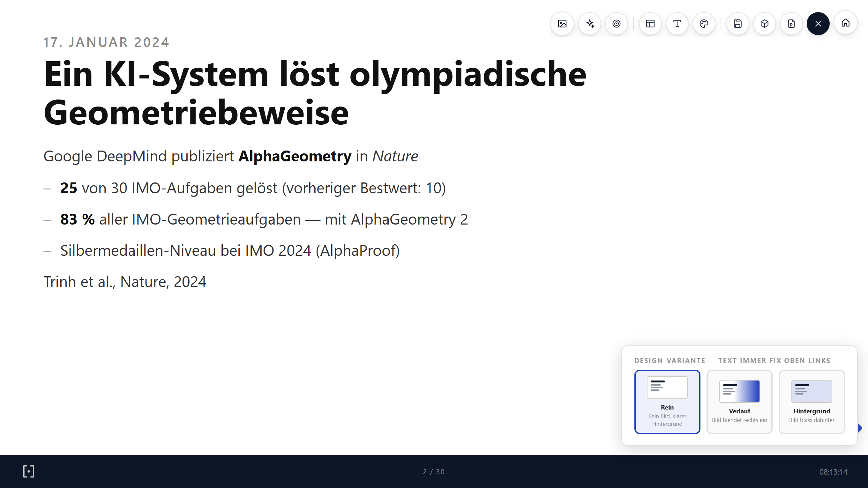Open the image picker icon
Screen dimensions: 868x488
[x=562, y=24]
